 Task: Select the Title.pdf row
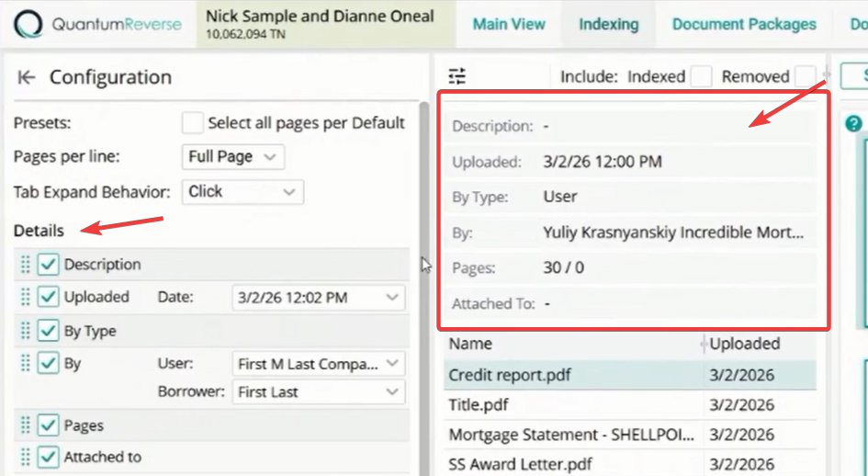click(x=630, y=405)
